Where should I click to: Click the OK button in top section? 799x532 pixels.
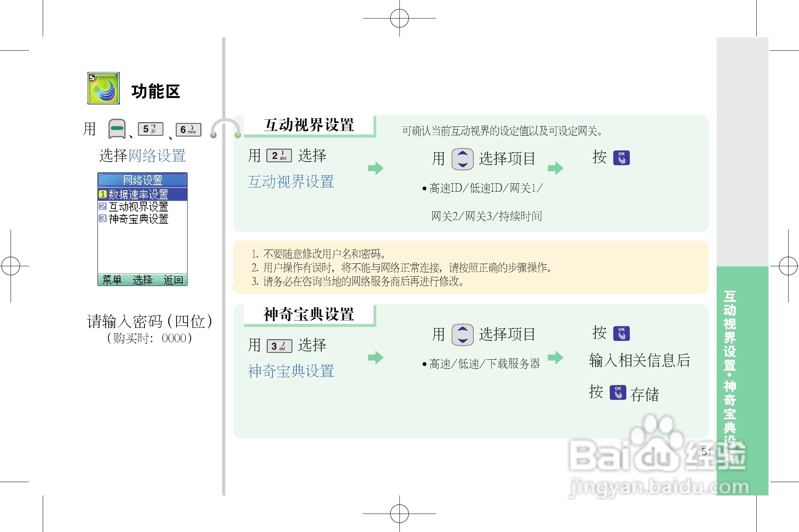(x=621, y=158)
